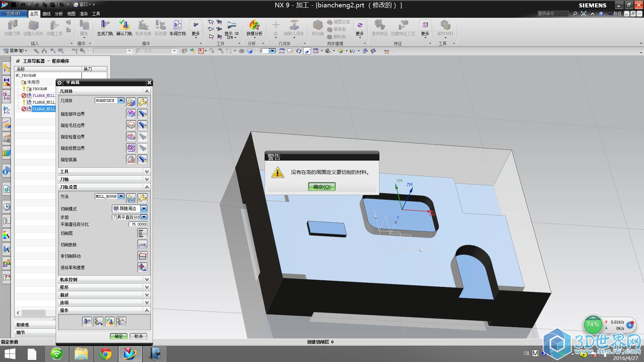Select or edit blank boundaries icon (指定毛坯边界)
Viewport: 644px width, 362px height.
pyautogui.click(x=131, y=125)
